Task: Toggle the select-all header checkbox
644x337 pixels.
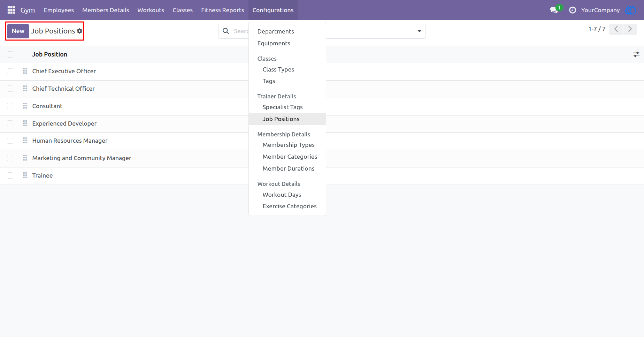Action: [10, 54]
